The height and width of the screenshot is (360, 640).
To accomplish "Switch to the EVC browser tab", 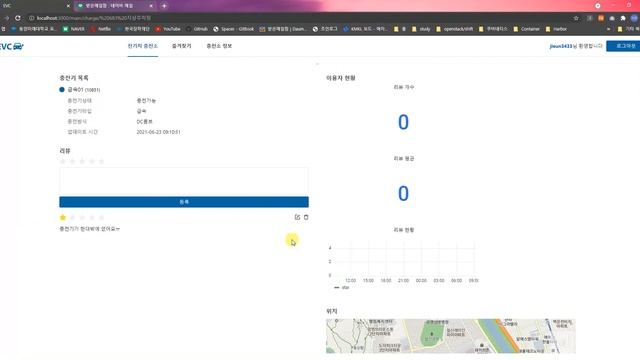I will click(35, 6).
